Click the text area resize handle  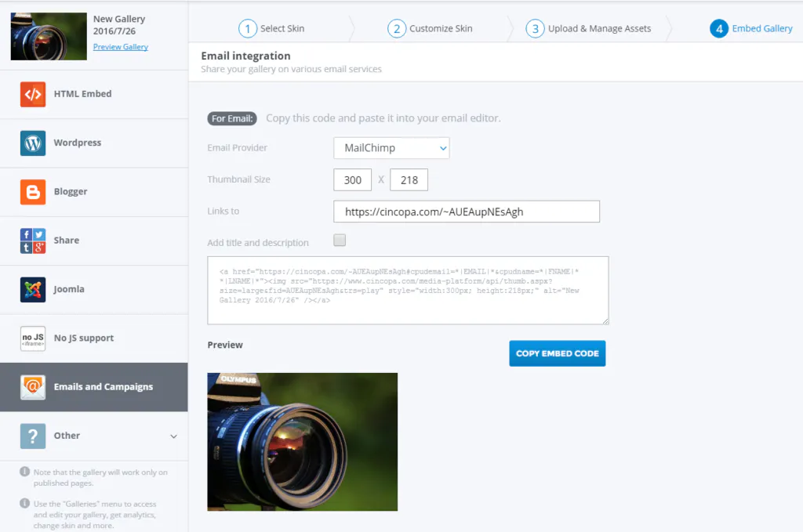coord(605,320)
